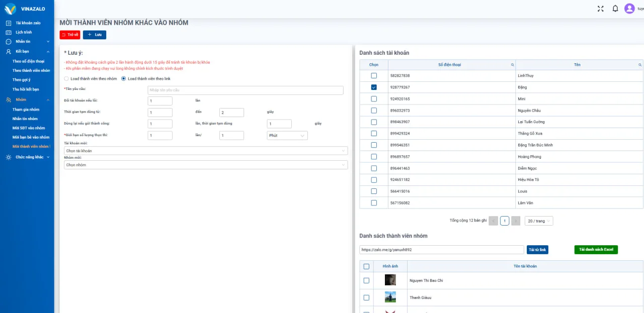Click the red Trở về button
644x313 pixels.
(70, 35)
